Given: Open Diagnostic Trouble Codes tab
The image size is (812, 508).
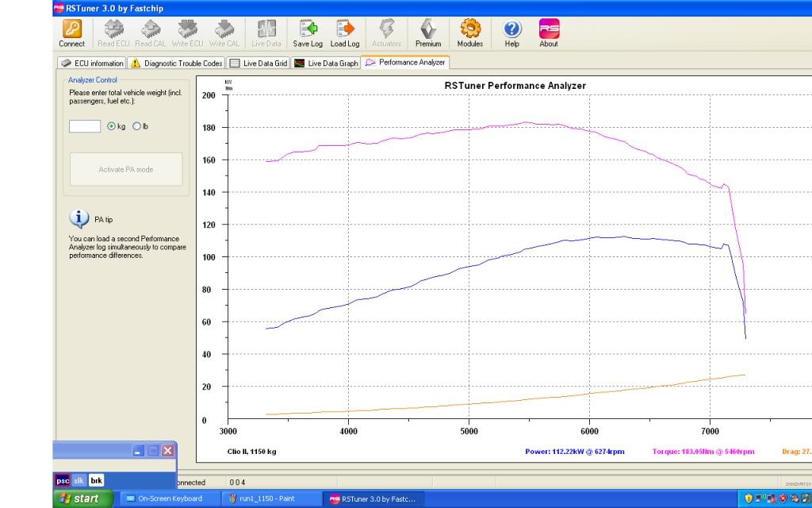Looking at the screenshot, I should pyautogui.click(x=176, y=63).
